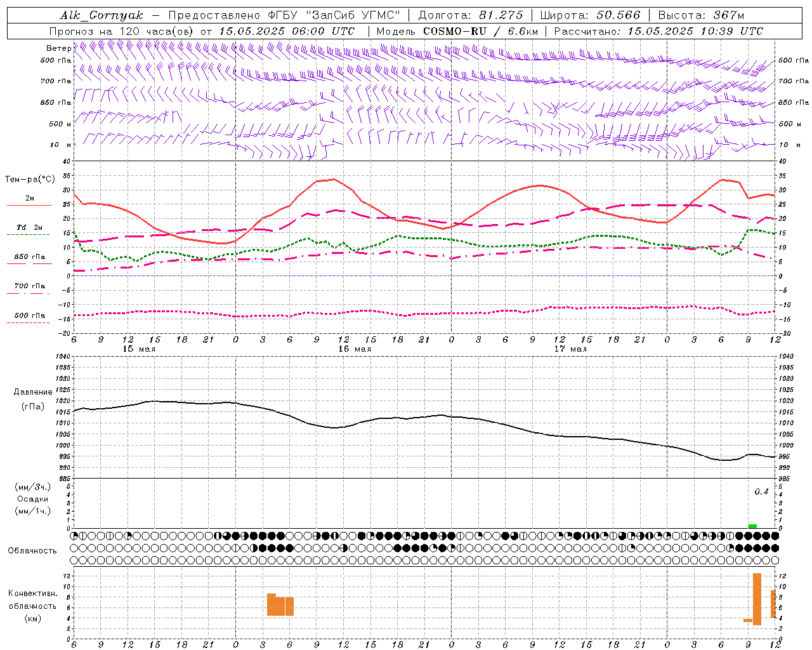Image resolution: width=812 pixels, height=650 pixels.
Task: Click the 15.05.2025 06:00 UTC forecast start time
Action: point(287,31)
